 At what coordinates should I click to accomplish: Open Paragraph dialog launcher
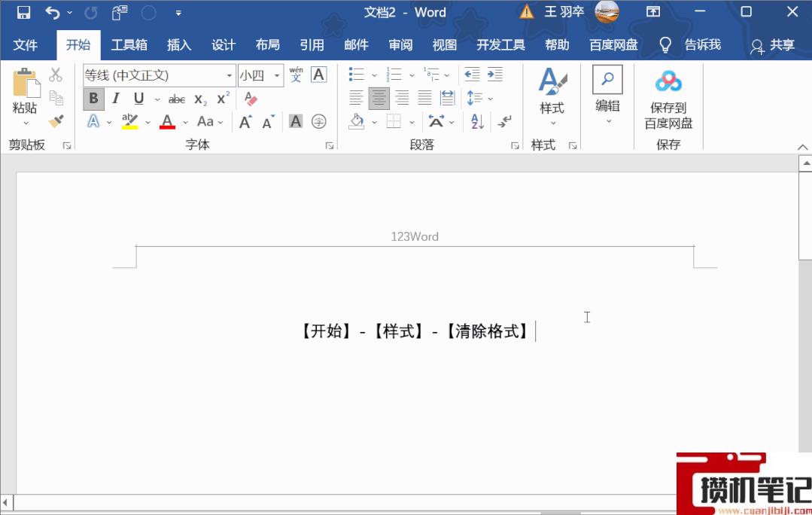pyautogui.click(x=515, y=145)
